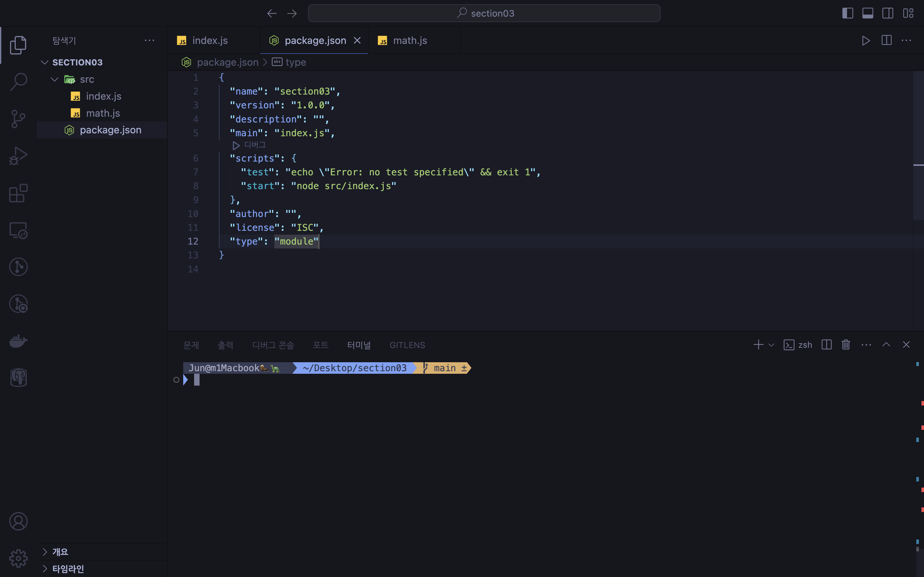Click the Run Code play icon

click(x=866, y=40)
